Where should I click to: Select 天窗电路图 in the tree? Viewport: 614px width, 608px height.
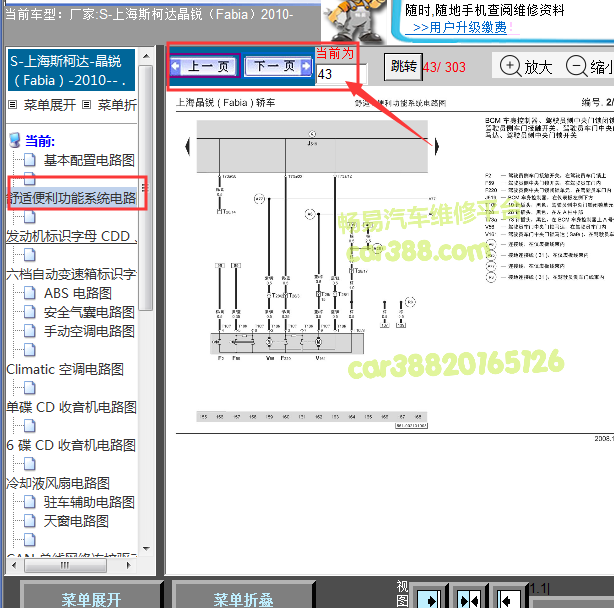tap(76, 521)
